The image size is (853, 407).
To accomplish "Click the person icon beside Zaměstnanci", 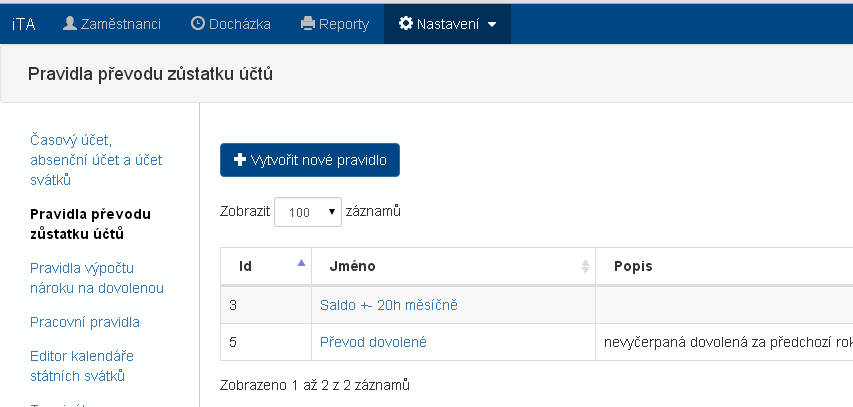I will coord(70,23).
